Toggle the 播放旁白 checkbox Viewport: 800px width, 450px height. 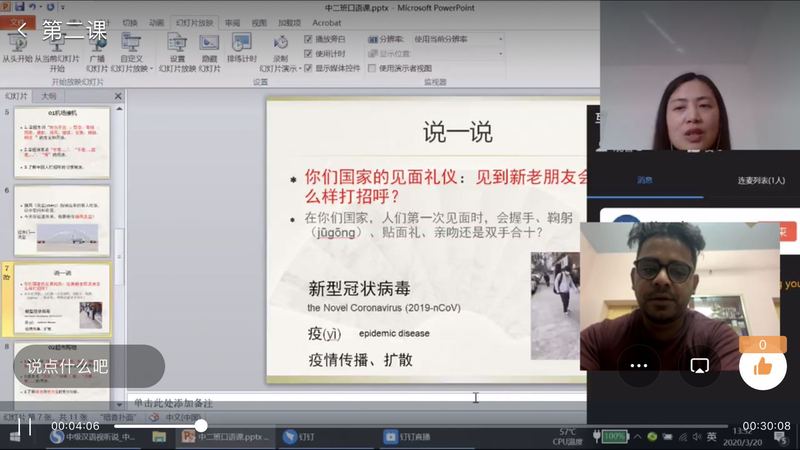coord(309,39)
